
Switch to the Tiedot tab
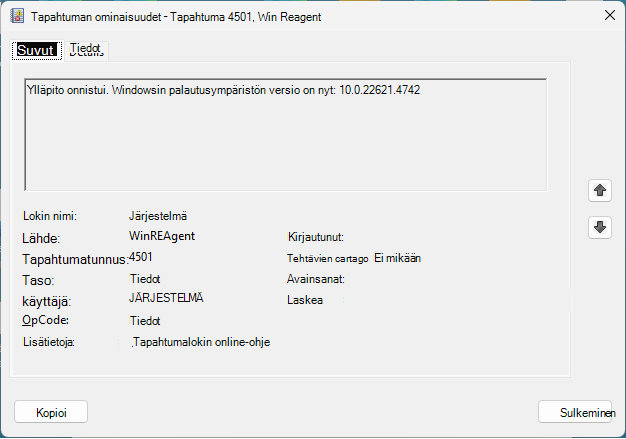click(x=86, y=50)
